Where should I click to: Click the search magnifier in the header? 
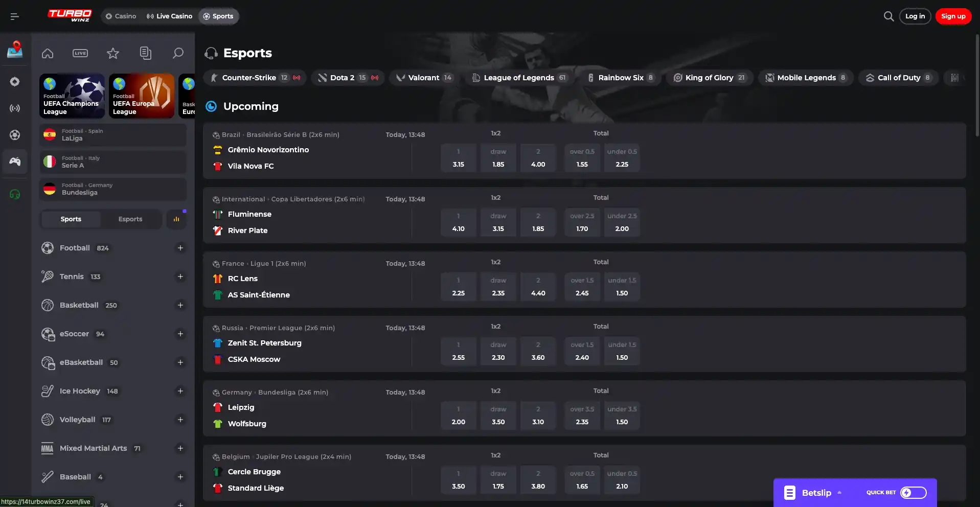point(888,16)
